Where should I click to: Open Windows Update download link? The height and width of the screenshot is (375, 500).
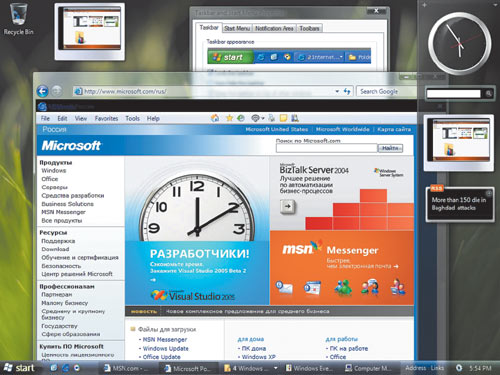(166, 348)
